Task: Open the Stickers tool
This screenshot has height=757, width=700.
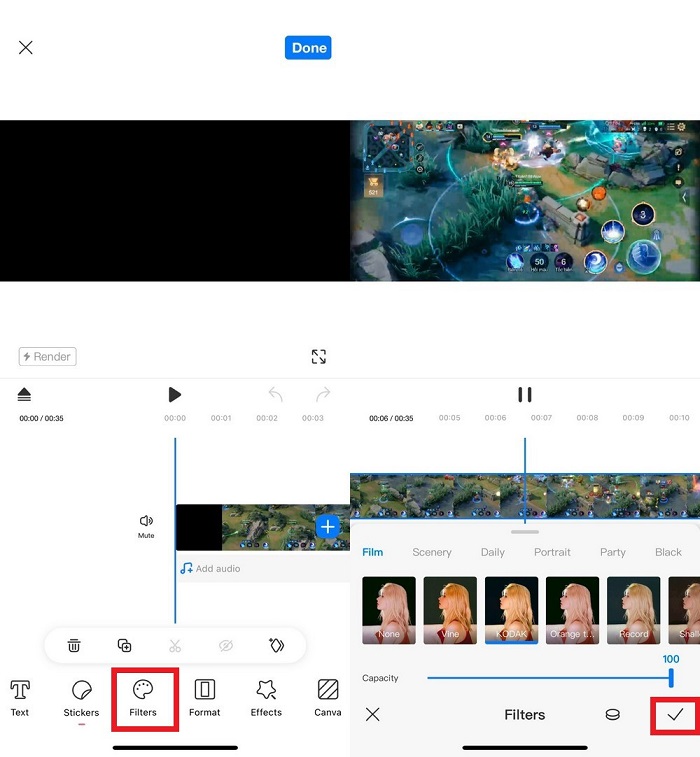Action: point(82,698)
